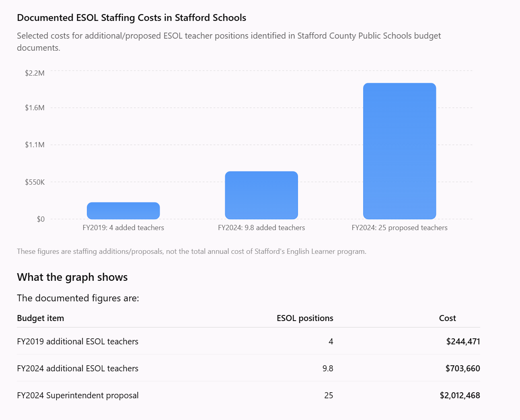Click the '$550K' y-axis label
The image size is (520, 420).
click(x=35, y=182)
